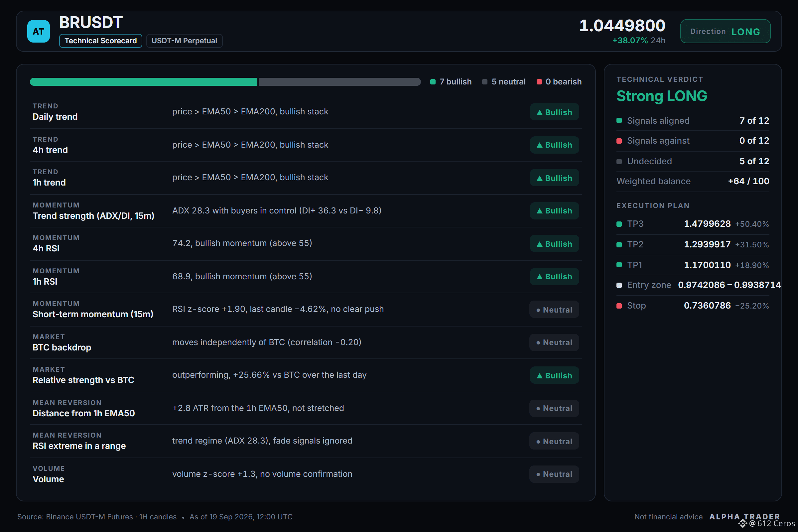Click the Direction LONG button
This screenshot has width=798, height=532.
(725, 31)
